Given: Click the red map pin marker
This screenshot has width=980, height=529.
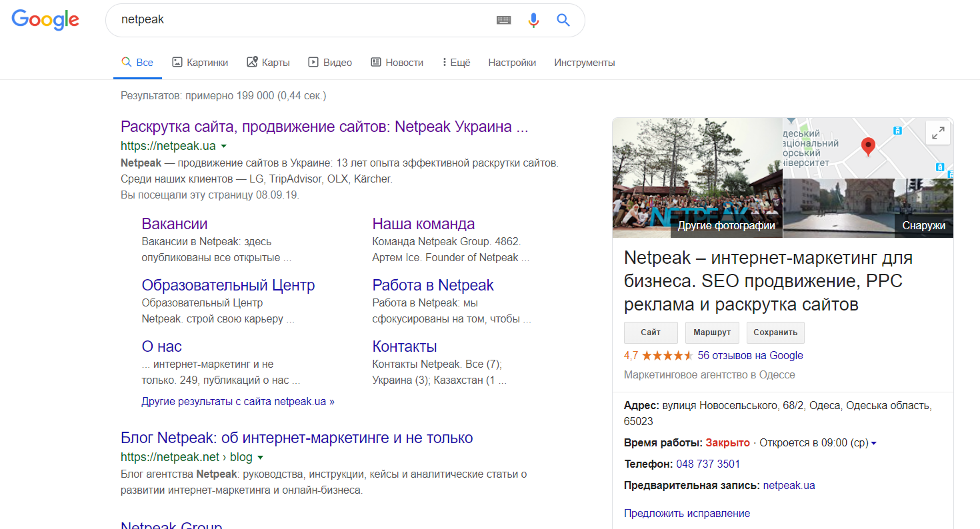Looking at the screenshot, I should pyautogui.click(x=868, y=147).
